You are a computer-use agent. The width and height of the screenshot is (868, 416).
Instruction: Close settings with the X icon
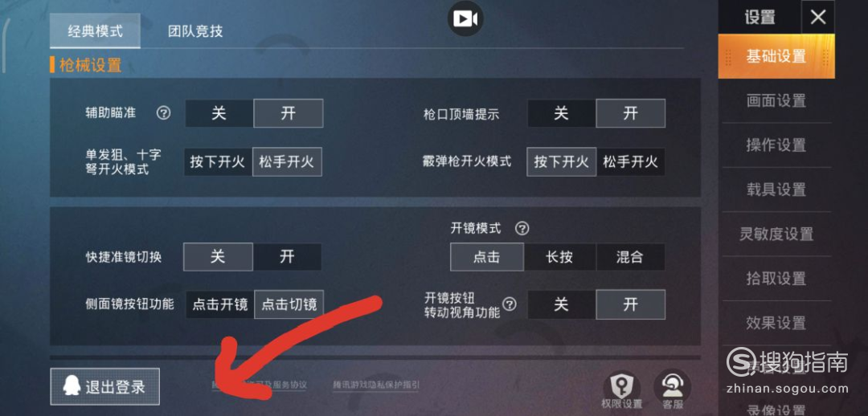[x=817, y=17]
